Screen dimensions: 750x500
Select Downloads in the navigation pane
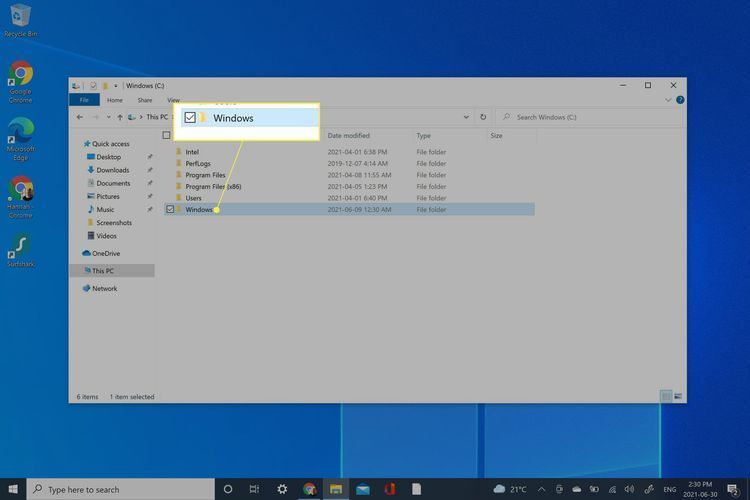click(112, 170)
